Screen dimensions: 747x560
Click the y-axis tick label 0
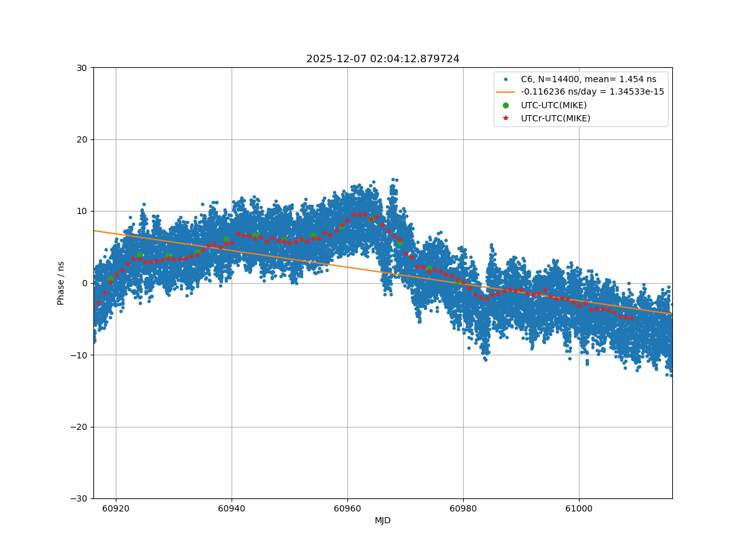(85, 283)
